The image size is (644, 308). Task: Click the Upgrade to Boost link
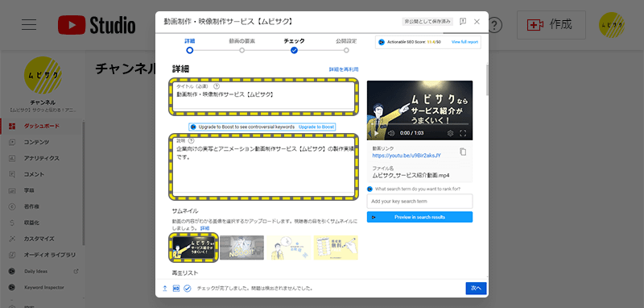tap(316, 127)
